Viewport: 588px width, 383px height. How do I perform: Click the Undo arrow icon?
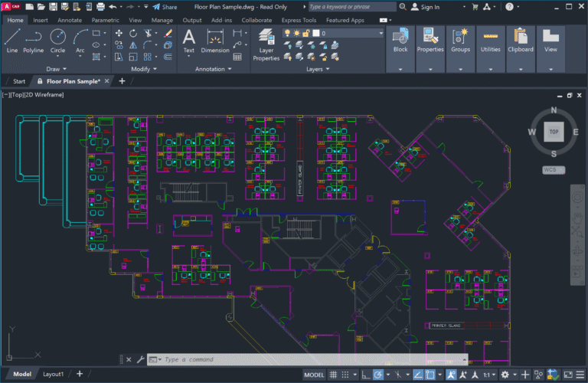click(x=113, y=7)
